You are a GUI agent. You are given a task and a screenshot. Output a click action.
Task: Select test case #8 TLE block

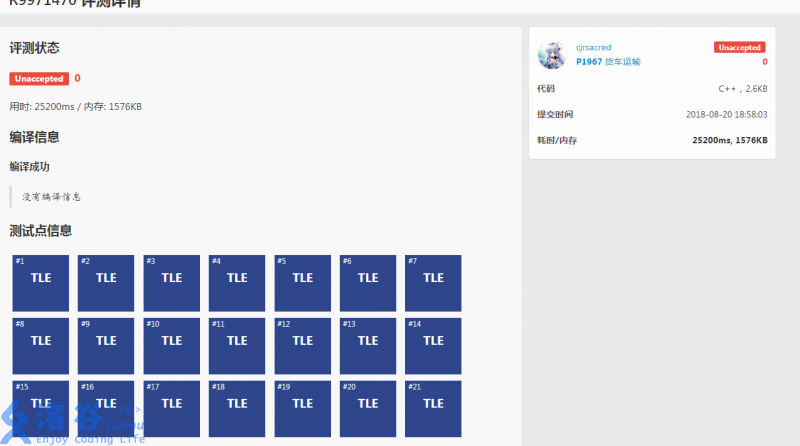coord(41,346)
